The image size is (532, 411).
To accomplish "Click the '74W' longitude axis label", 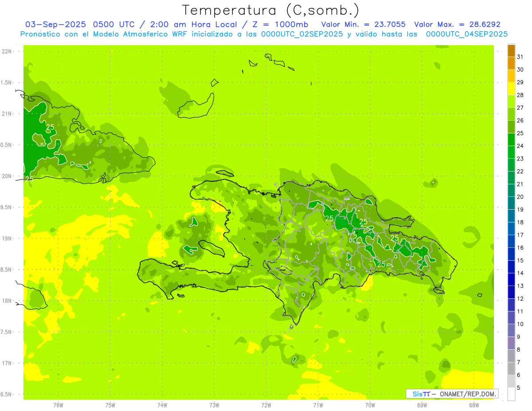I will pos(162,405).
